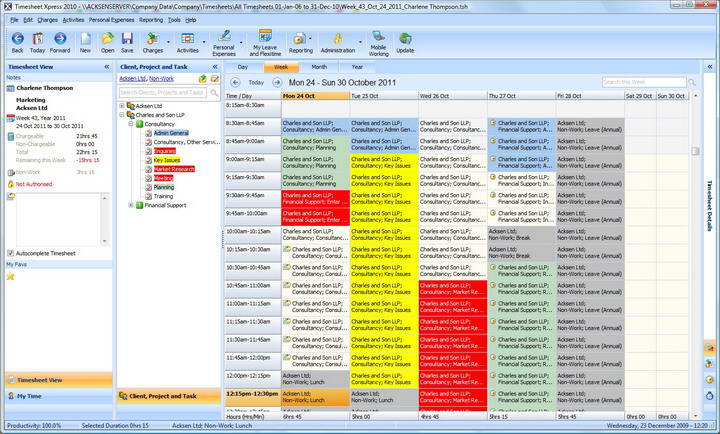Open the File menu

14,20
